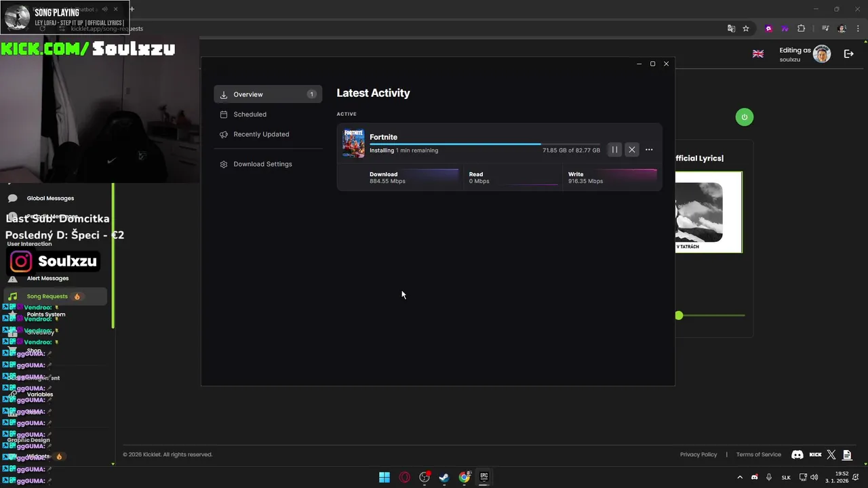The width and height of the screenshot is (868, 488).
Task: Click the Fortnite game cover thumbnail
Action: tap(353, 143)
